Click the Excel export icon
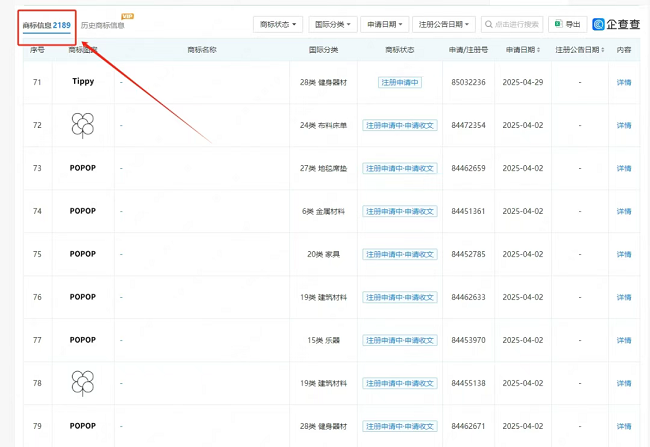Screen dimensions: 650x447 pyautogui.click(x=557, y=24)
